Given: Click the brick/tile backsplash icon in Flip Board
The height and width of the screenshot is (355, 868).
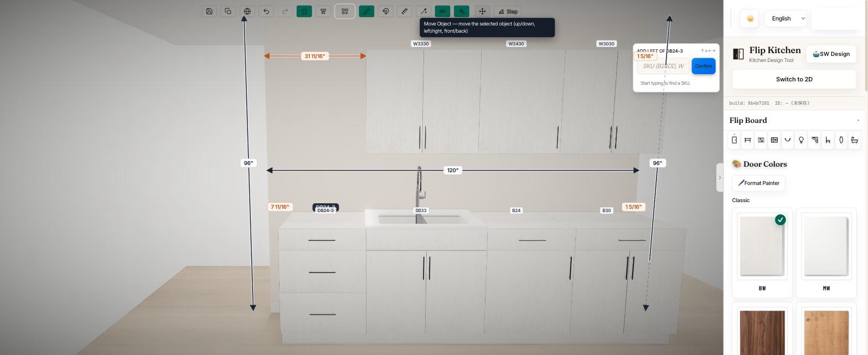Looking at the screenshot, I should point(774,140).
